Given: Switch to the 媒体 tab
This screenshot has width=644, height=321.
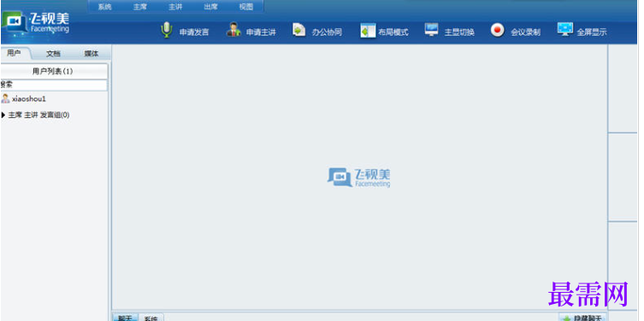Looking at the screenshot, I should [92, 54].
